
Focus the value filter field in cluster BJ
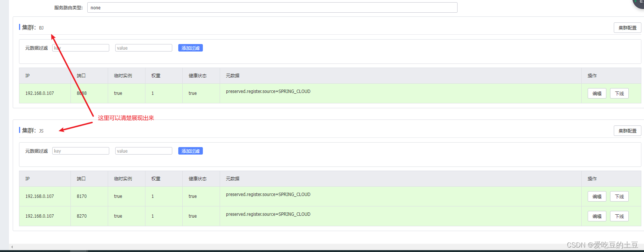(x=144, y=48)
